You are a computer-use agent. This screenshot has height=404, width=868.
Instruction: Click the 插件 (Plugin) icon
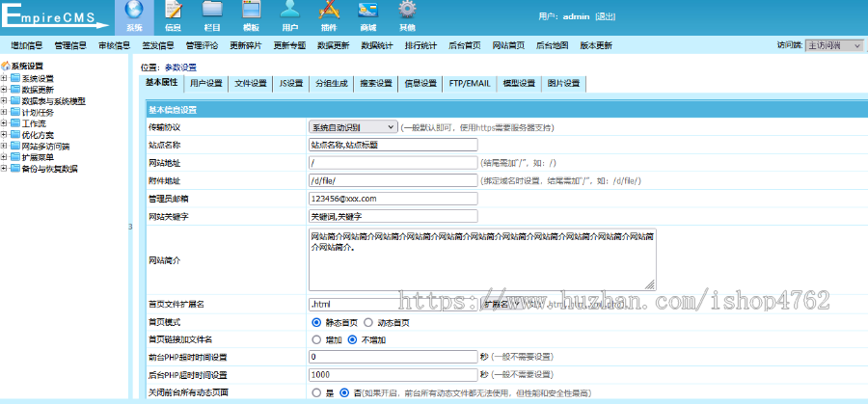pyautogui.click(x=328, y=13)
